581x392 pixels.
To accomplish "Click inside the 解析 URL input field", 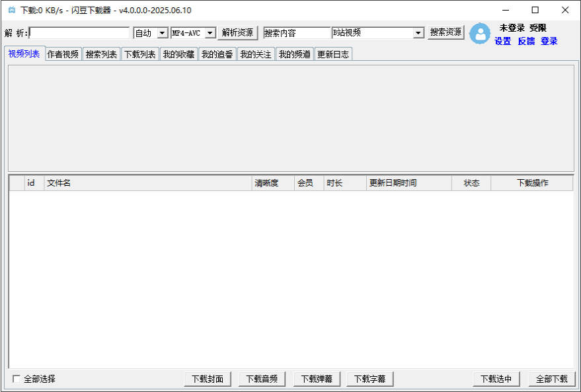I will pos(79,32).
